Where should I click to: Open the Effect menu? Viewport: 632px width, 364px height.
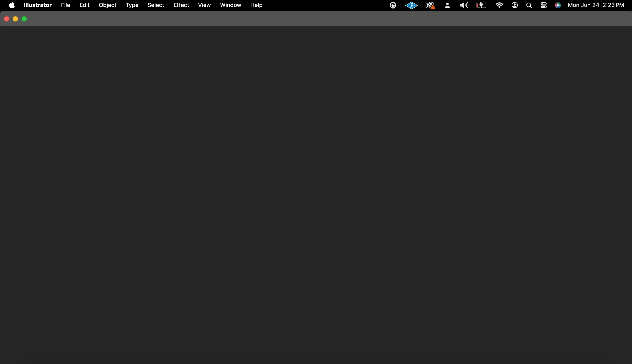pos(181,5)
